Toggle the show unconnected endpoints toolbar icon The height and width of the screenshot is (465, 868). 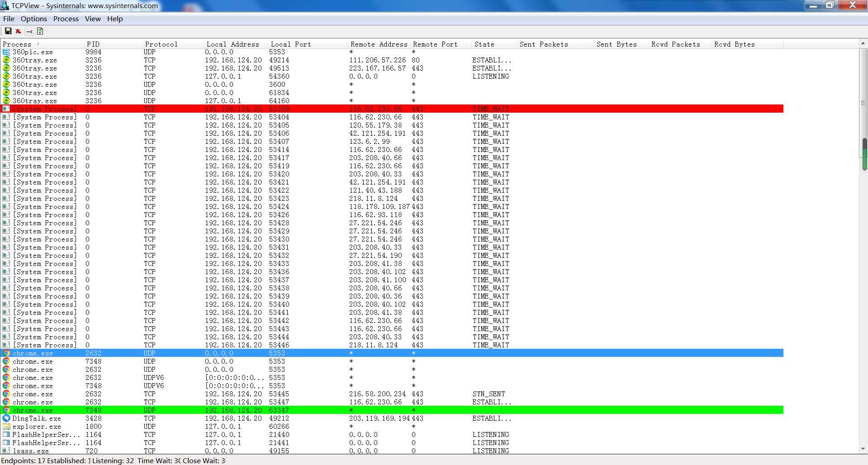click(29, 31)
